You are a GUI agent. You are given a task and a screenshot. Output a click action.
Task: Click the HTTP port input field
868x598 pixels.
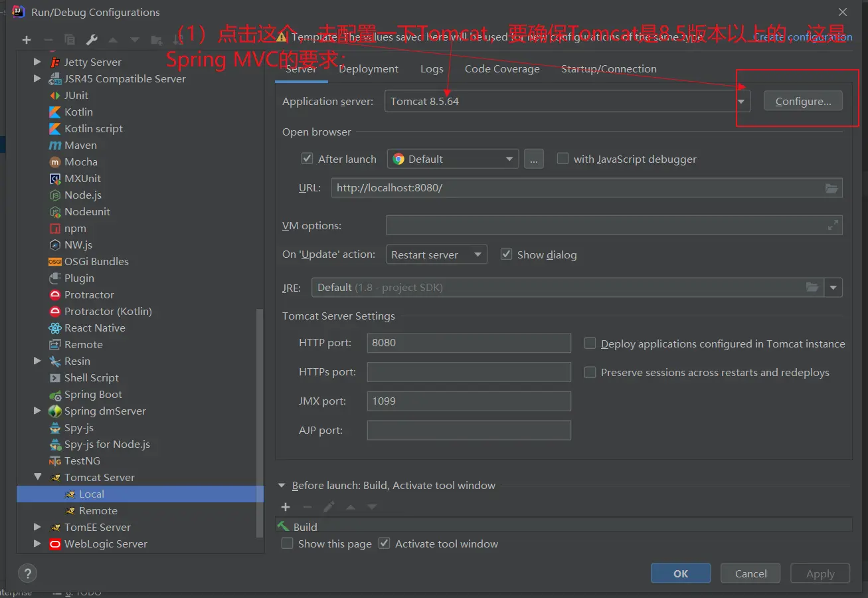(x=468, y=343)
